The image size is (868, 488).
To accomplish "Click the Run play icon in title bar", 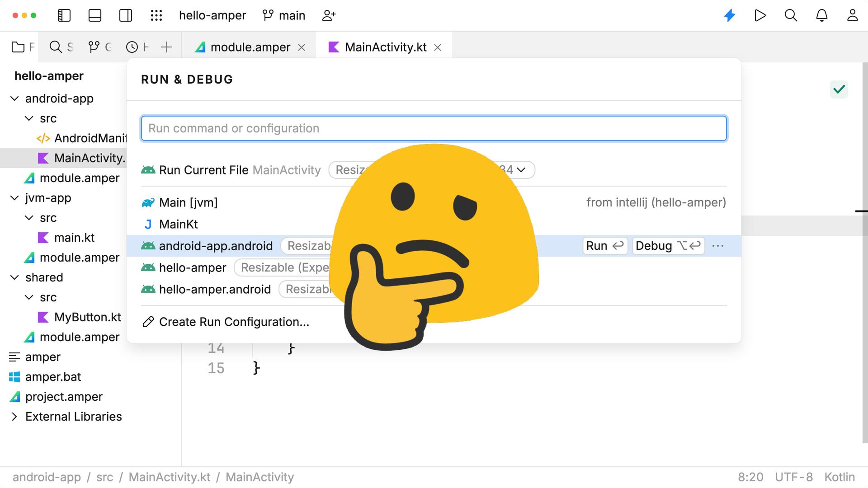I will click(760, 15).
